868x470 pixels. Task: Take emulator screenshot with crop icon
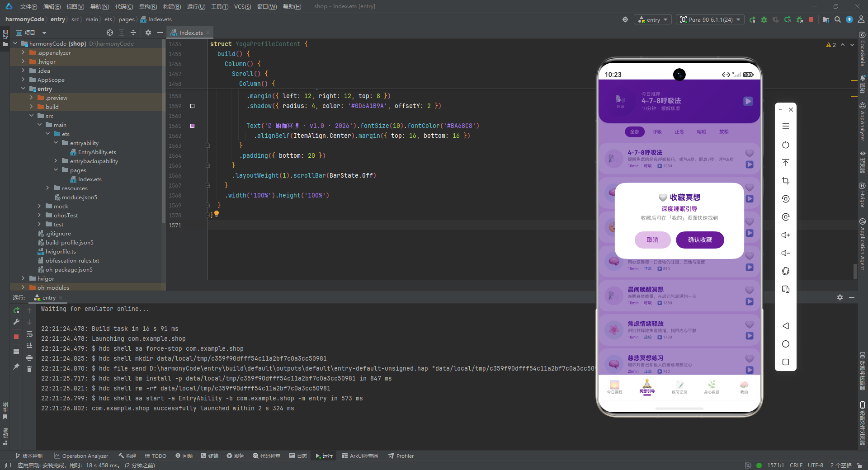[x=786, y=181]
